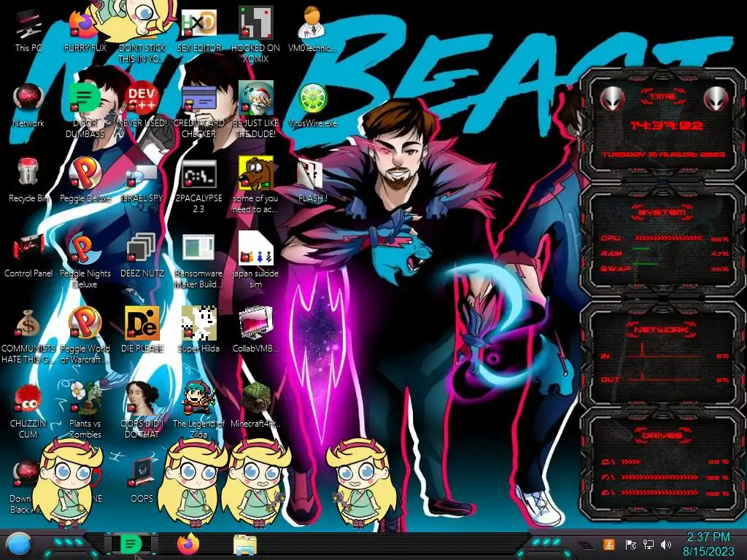Open the BE JUST LIKE THE DUDE! icon
Screen dimensions: 747x560
tap(255, 111)
